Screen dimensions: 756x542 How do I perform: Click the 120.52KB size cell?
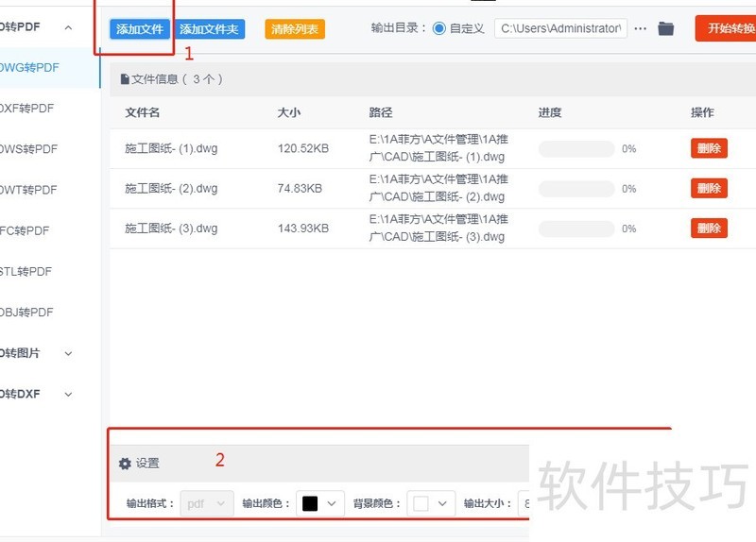[303, 148]
